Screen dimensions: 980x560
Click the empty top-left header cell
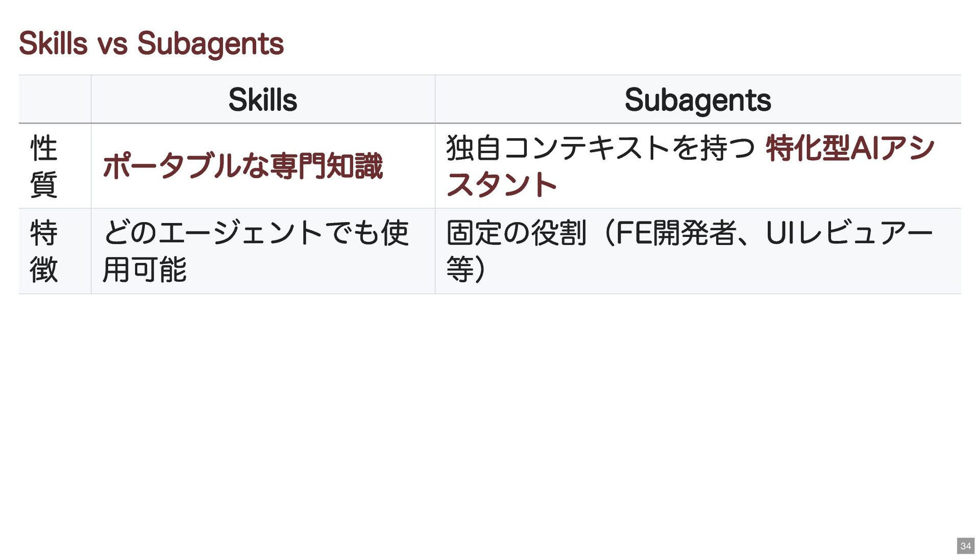click(55, 100)
